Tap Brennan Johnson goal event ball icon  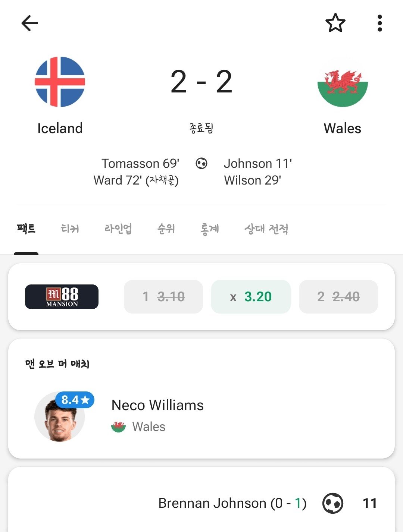click(332, 503)
